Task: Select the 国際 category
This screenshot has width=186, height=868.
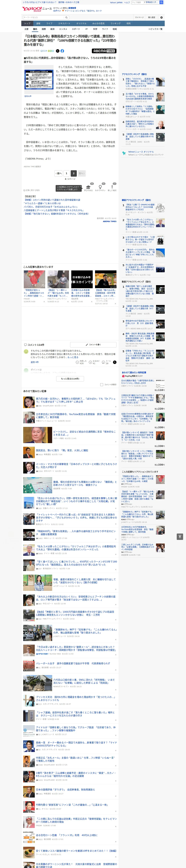Action: [44, 29]
